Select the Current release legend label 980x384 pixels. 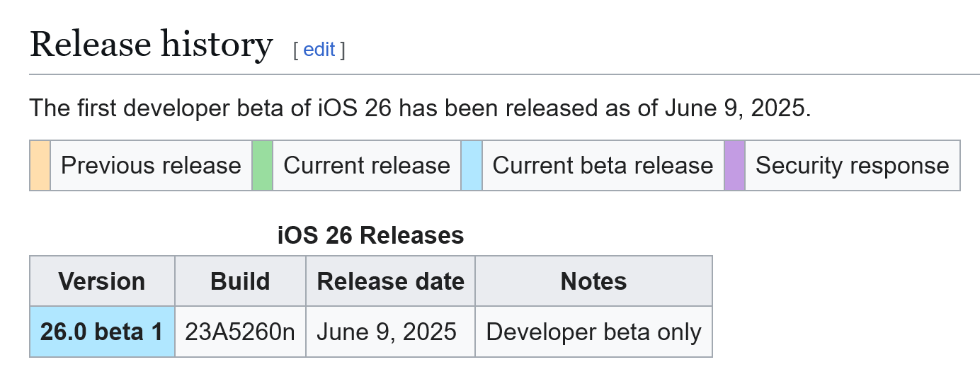pos(366,166)
